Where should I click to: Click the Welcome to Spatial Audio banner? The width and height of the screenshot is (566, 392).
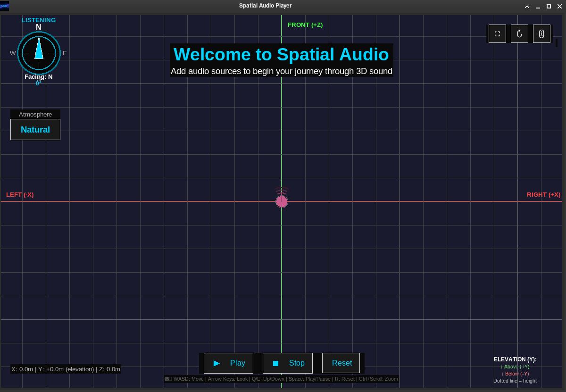282,54
